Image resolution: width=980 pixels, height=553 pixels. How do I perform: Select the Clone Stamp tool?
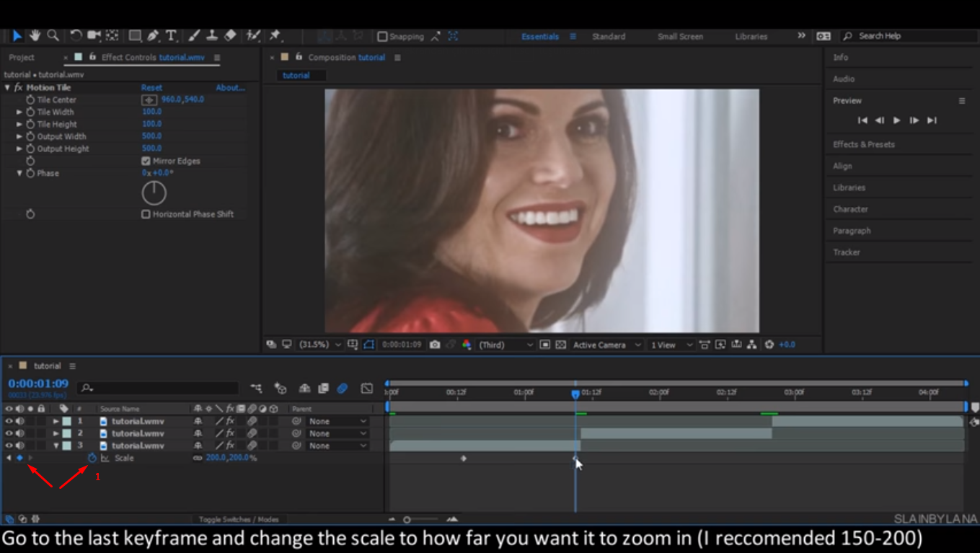coord(212,35)
